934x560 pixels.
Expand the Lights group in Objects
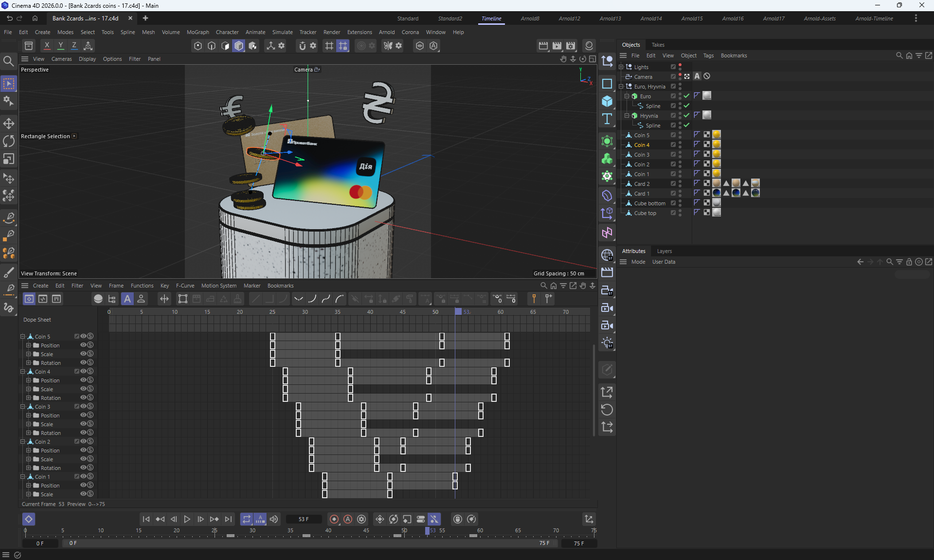pos(621,67)
